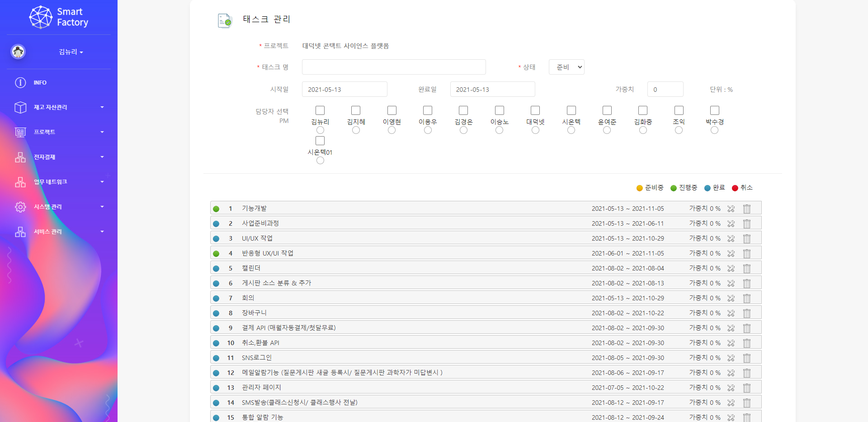Click trash icon for 장바구니 task
868x422 pixels.
[747, 313]
